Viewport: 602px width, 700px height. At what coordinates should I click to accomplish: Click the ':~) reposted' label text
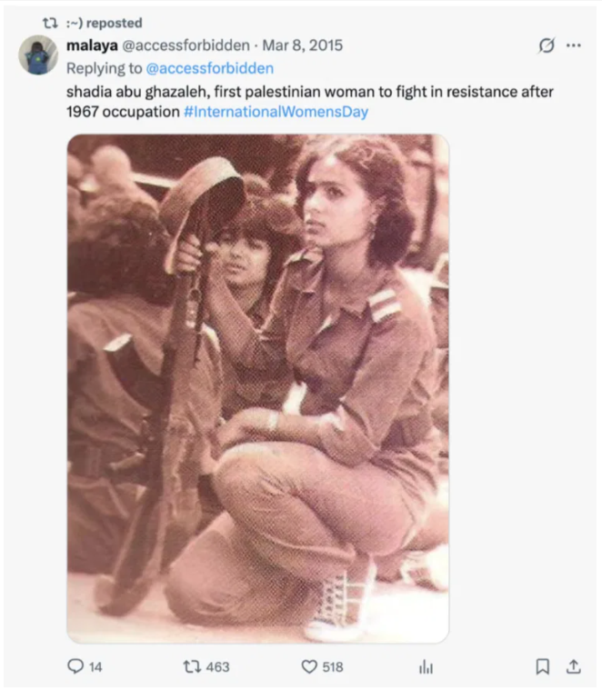104,23
